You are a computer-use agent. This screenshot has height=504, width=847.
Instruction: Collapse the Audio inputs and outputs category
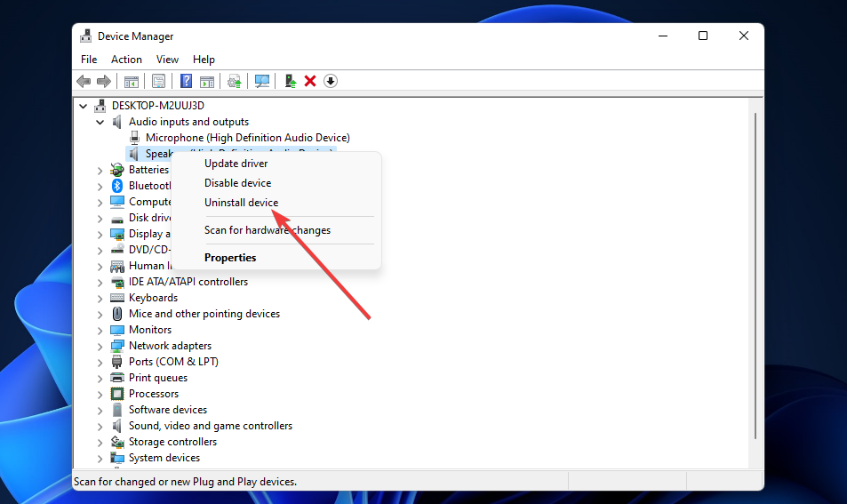click(100, 122)
